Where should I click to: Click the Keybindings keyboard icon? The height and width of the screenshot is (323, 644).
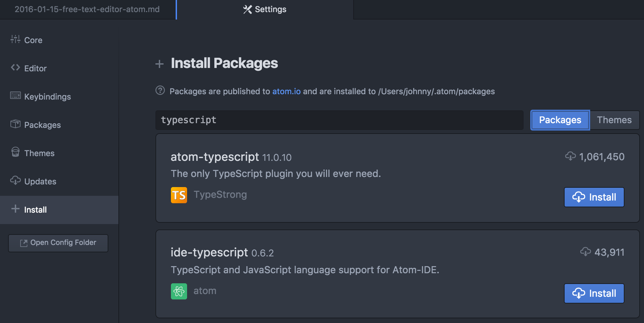[15, 96]
